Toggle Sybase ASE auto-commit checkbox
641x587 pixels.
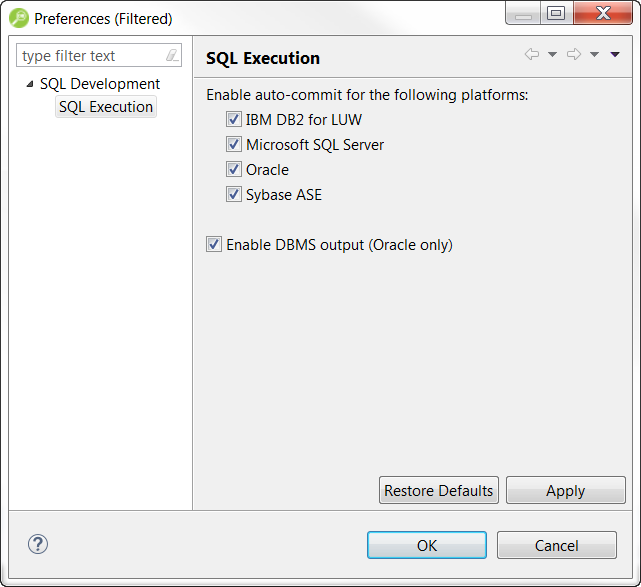point(234,195)
